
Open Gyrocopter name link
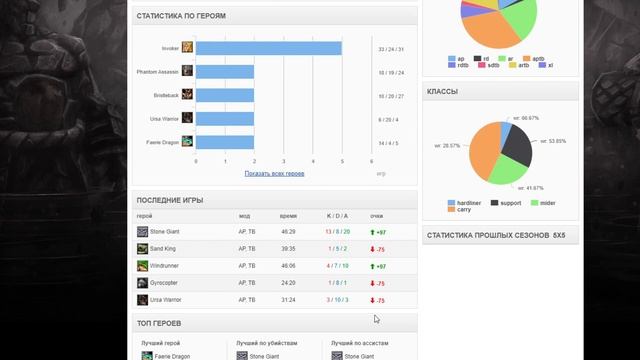pos(164,283)
